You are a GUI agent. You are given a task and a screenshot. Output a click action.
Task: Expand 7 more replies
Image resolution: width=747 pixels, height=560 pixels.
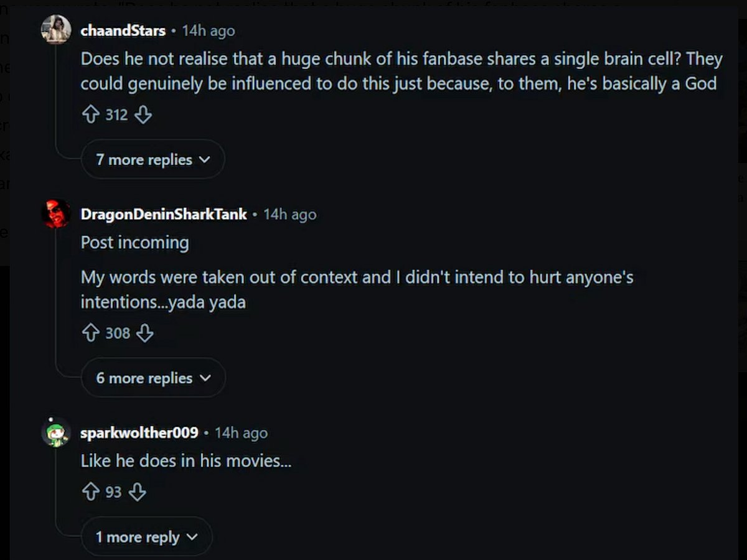point(153,159)
